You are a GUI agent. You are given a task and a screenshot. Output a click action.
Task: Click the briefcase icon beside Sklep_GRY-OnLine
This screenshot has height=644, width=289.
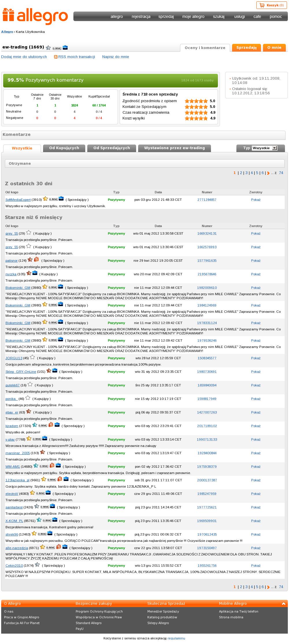tap(55, 370)
